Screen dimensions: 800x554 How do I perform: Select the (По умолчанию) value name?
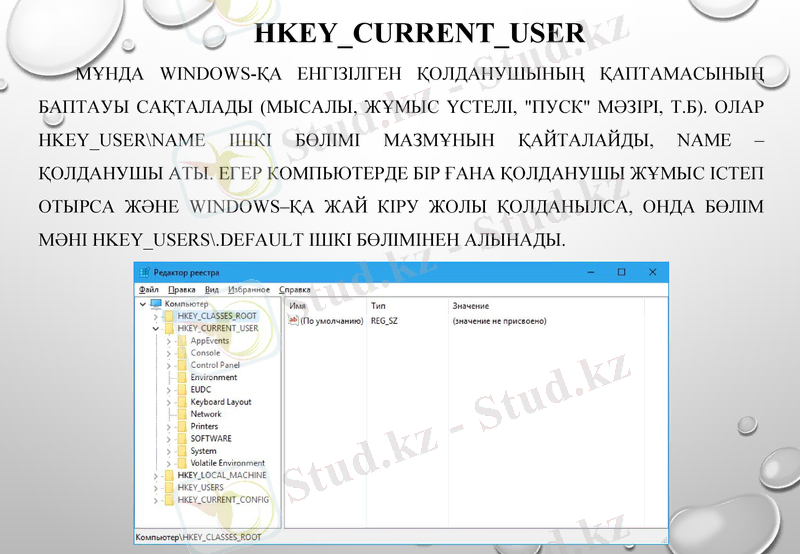click(332, 321)
